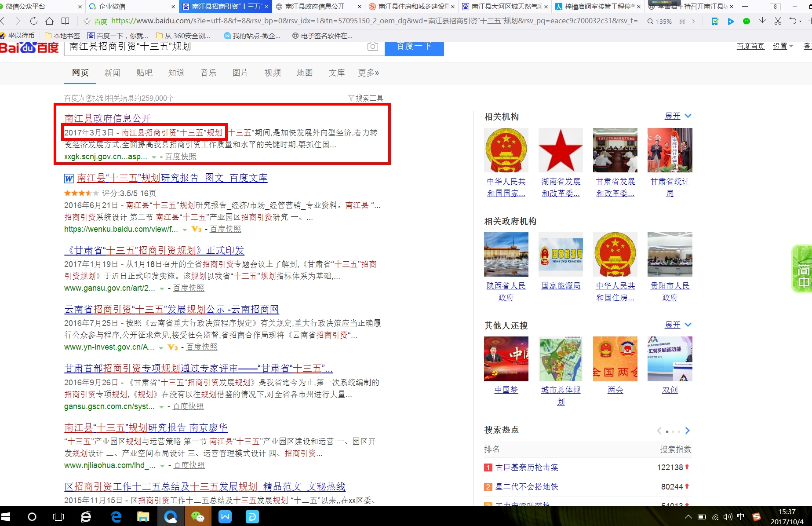Click Sogou input method tray icon
The width and height of the screenshot is (812, 526).
click(757, 517)
